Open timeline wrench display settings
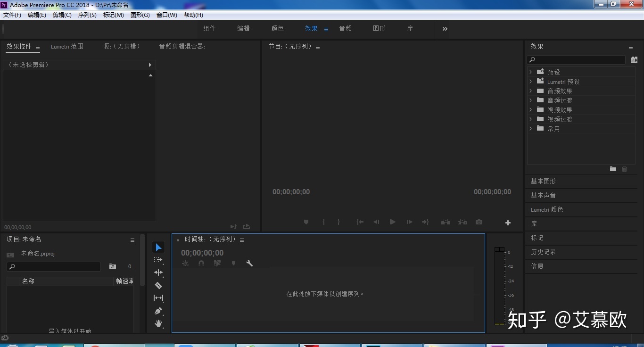 coord(249,264)
